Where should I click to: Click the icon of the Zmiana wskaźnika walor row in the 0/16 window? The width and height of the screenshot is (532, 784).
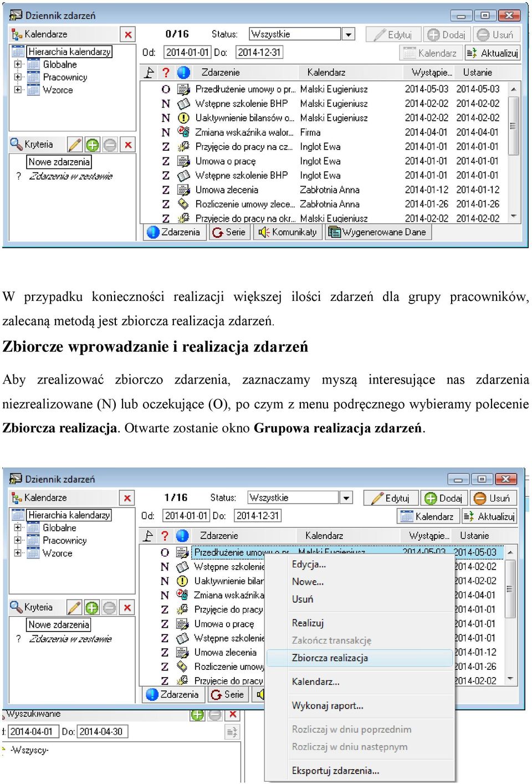[183, 132]
